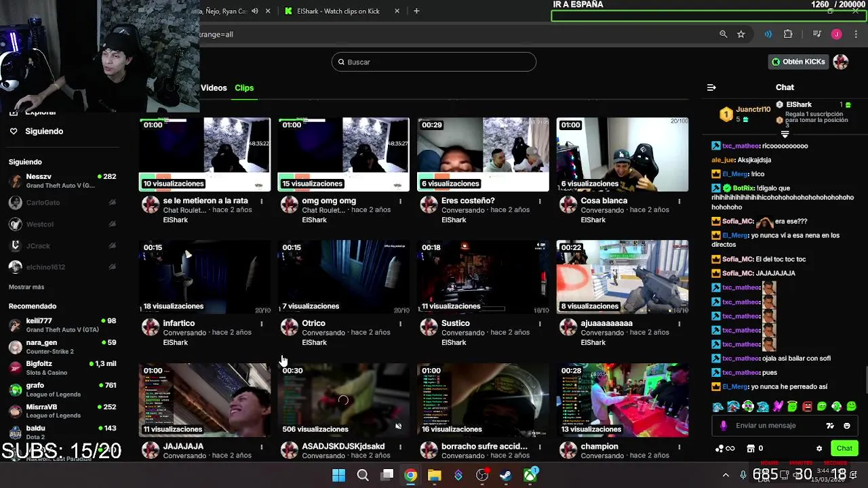The width and height of the screenshot is (868, 488).
Task: Open the 'infartico' clip title
Action: tap(179, 323)
